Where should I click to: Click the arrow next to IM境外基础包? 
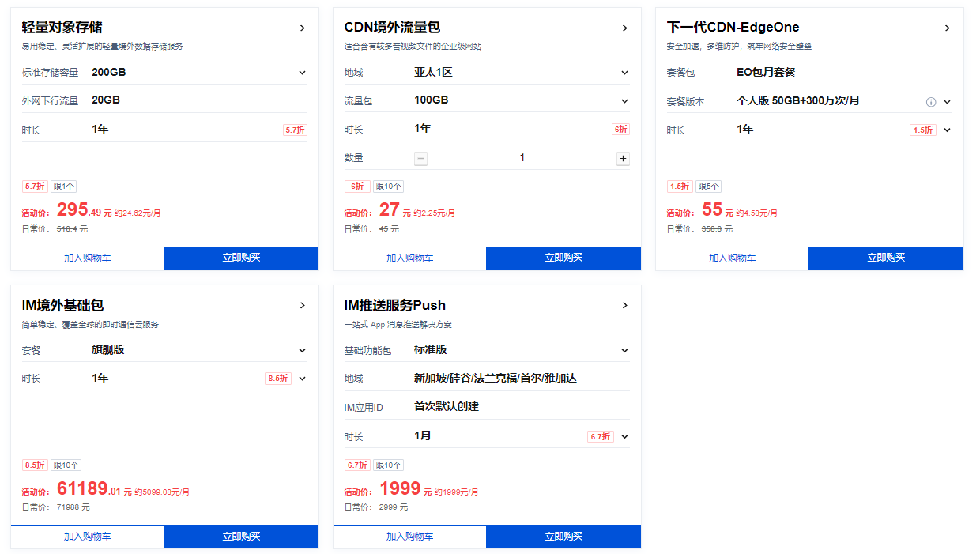click(302, 304)
